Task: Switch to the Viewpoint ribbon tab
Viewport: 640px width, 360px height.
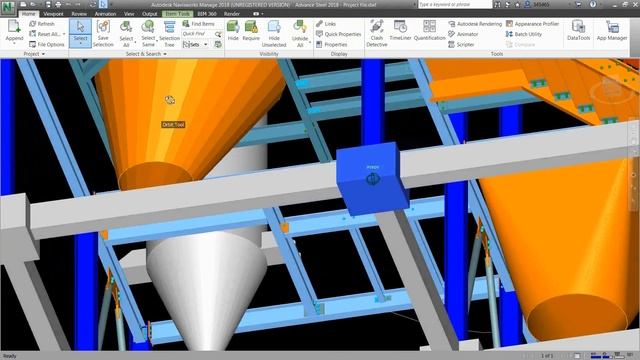Action: point(53,14)
